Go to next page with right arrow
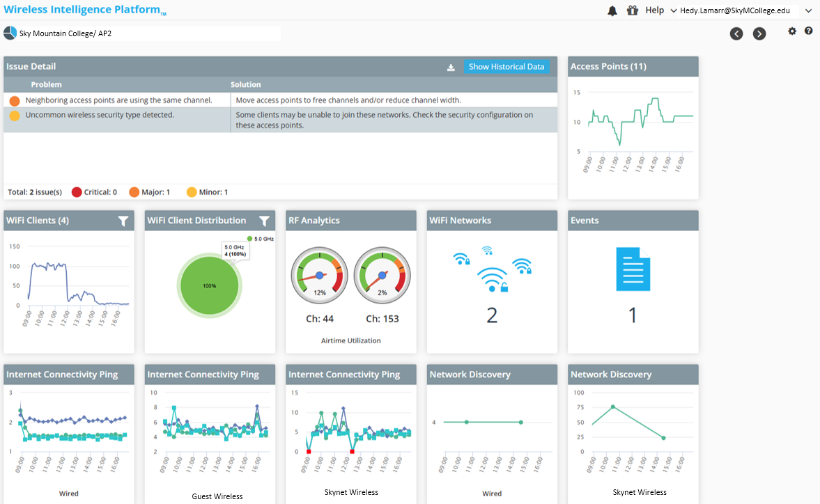Image resolution: width=820 pixels, height=504 pixels. click(x=759, y=34)
